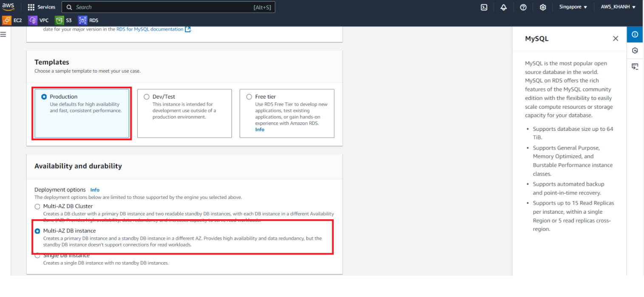Expand the Singapore region dropdown
The height and width of the screenshot is (297, 644).
pos(573,7)
